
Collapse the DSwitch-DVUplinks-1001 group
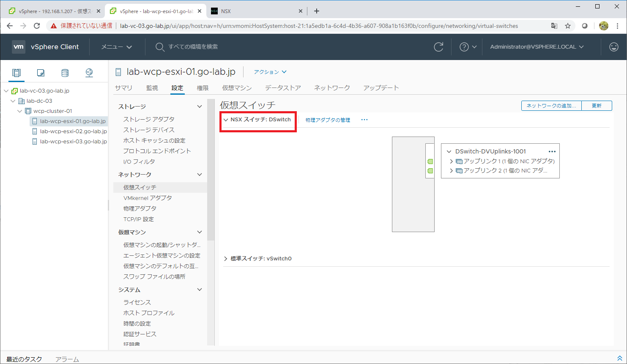[449, 151]
